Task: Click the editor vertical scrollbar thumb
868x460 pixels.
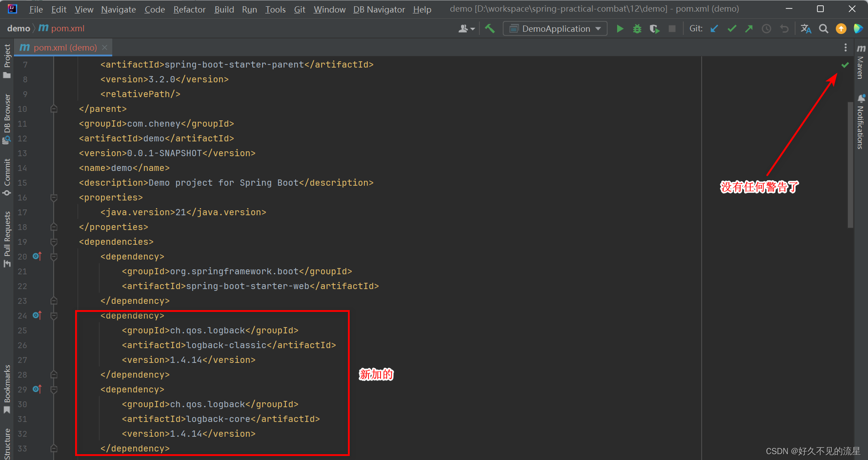Action: pos(851,165)
